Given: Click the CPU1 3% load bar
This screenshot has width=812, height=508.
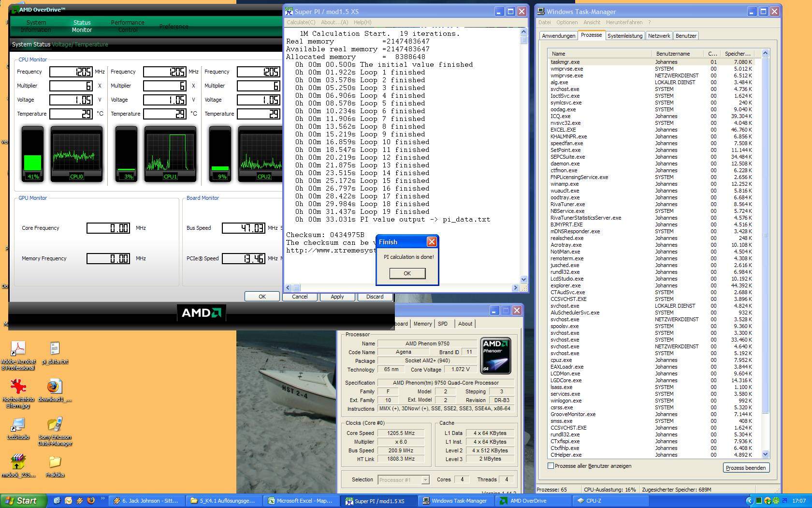Looking at the screenshot, I should pos(126,154).
